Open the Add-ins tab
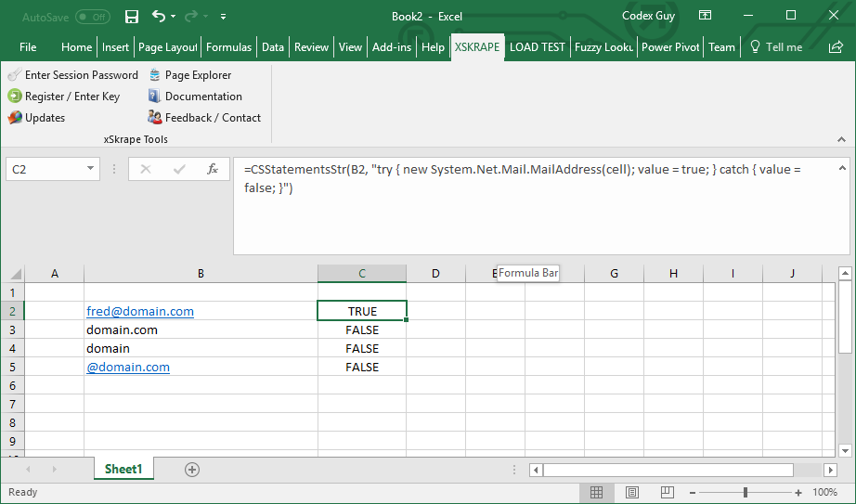Image resolution: width=856 pixels, height=504 pixels. (x=392, y=47)
